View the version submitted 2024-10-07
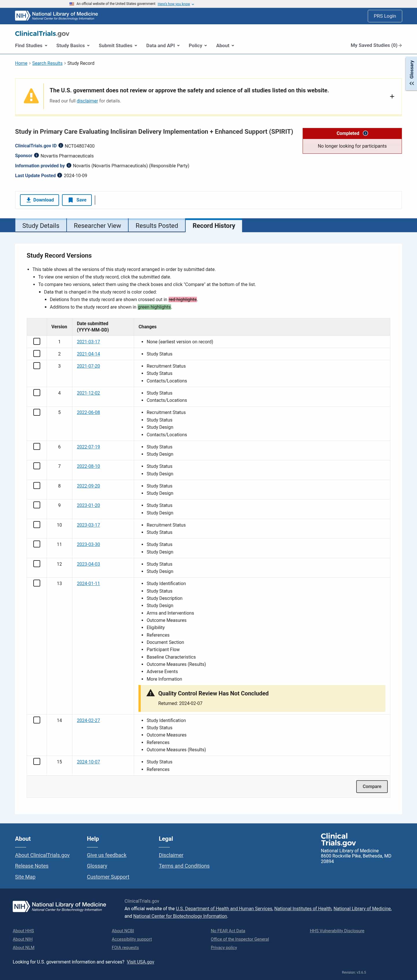The width and height of the screenshot is (417, 980). point(88,762)
